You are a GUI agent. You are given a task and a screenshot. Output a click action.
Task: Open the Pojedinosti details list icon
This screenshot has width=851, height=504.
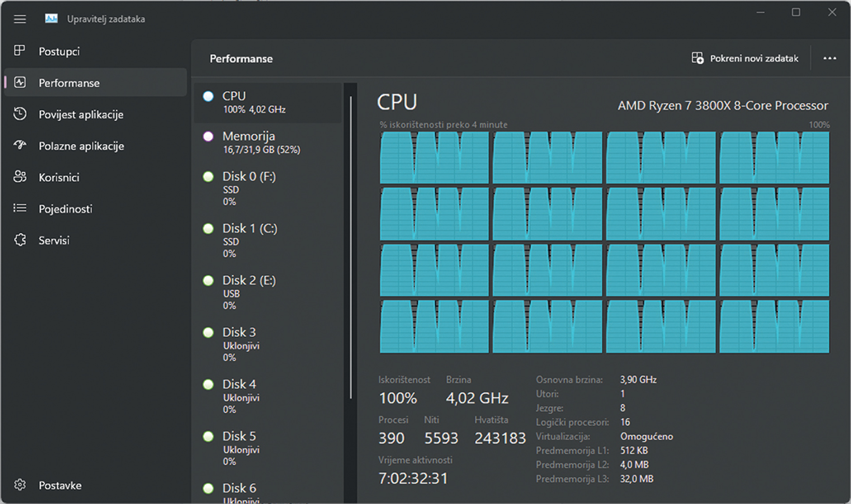pos(20,208)
